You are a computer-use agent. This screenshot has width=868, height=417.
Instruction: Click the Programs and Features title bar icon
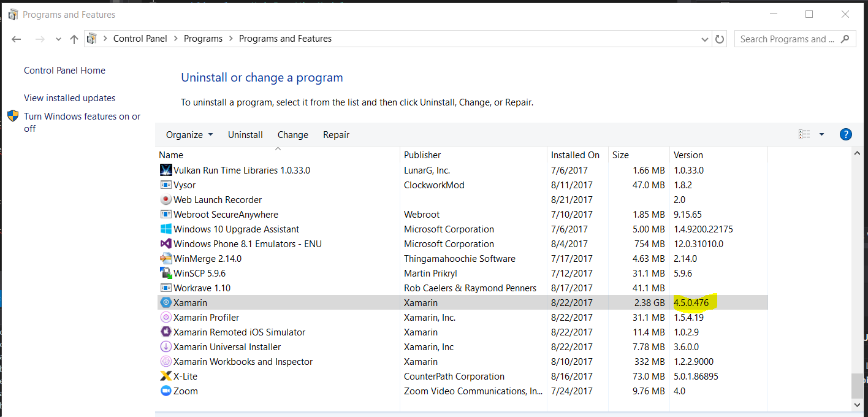coord(13,14)
